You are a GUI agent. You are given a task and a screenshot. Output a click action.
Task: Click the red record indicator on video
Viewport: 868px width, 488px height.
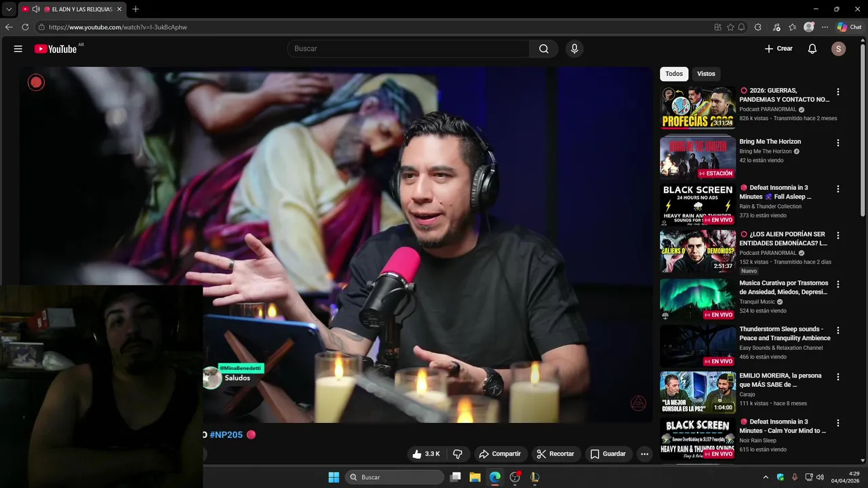click(x=36, y=83)
